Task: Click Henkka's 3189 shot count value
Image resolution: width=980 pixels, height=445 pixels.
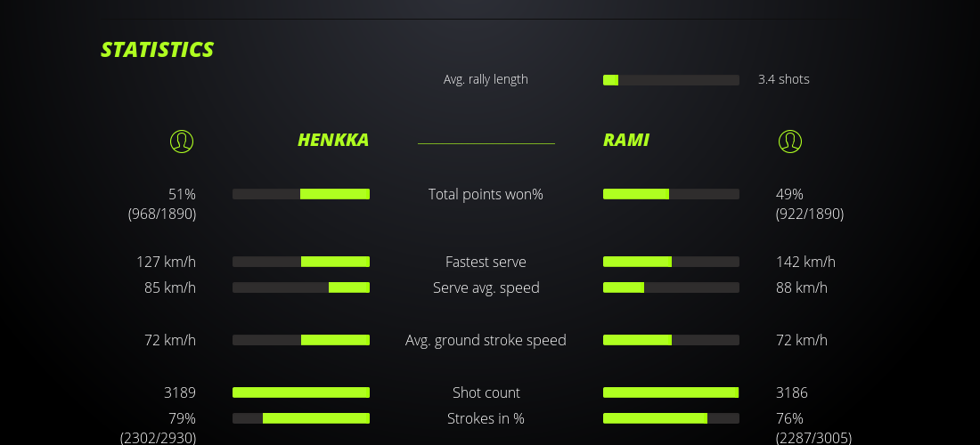Action: 181,392
